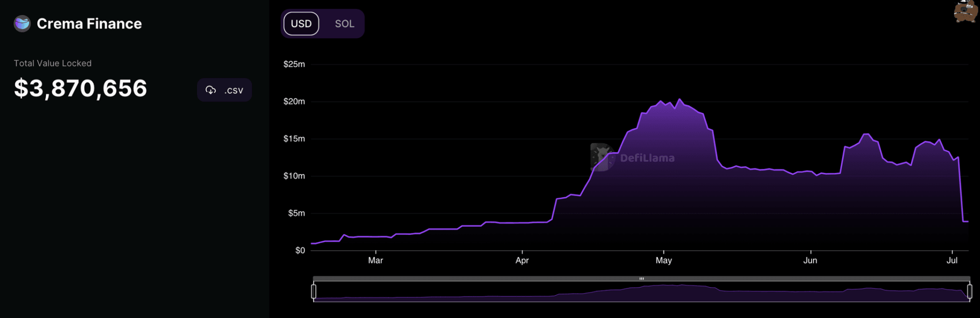Click the Apr label on the time axis

522,260
